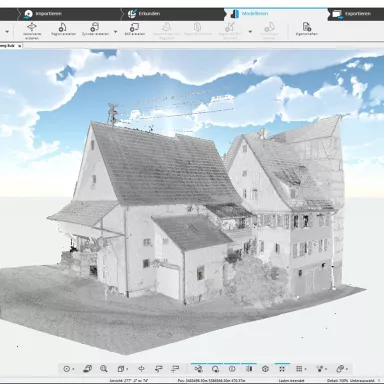Toggle the four-dot point display option
The image size is (384, 384).
(282, 369)
